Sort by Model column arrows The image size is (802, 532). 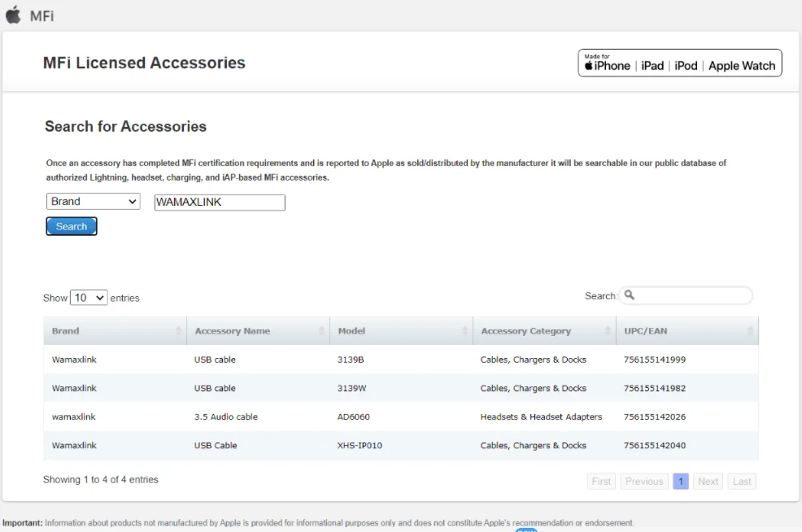click(465, 331)
